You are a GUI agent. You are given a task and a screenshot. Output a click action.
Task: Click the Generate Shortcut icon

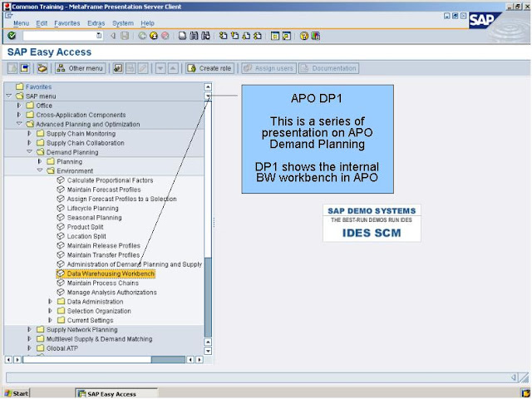pyautogui.click(x=286, y=36)
